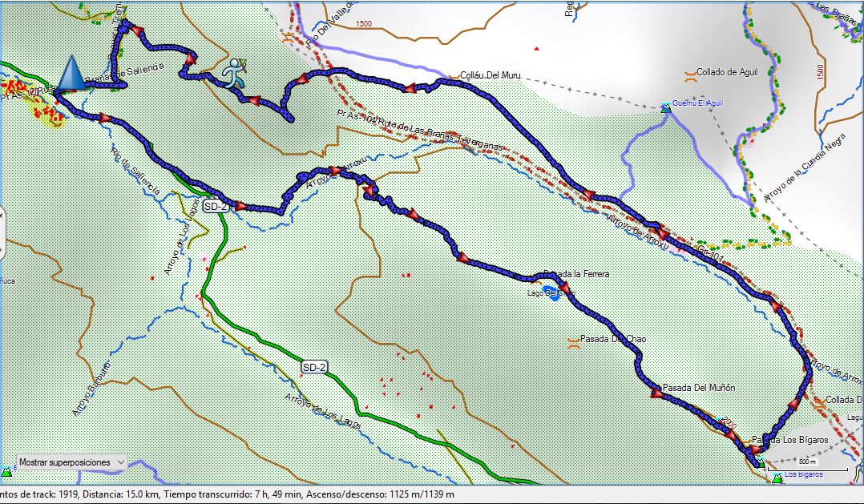Click the Pasada Del Chao label
The image size is (864, 504).
(613, 339)
